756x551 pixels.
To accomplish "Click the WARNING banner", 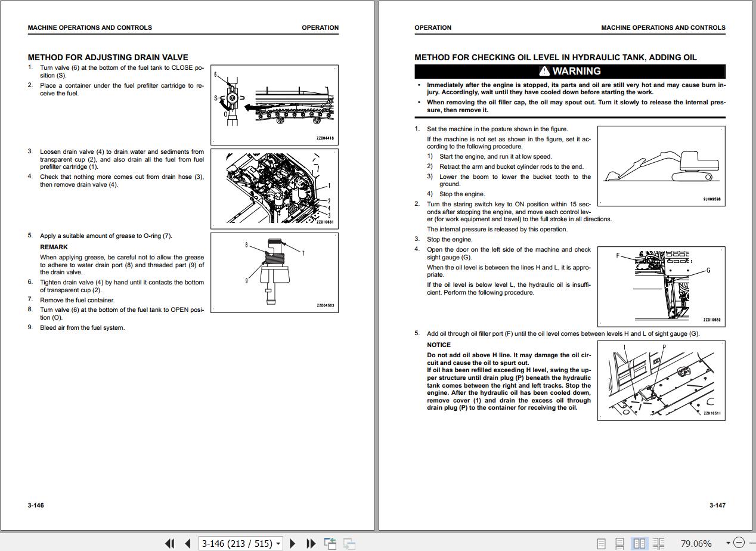I will 570,71.
